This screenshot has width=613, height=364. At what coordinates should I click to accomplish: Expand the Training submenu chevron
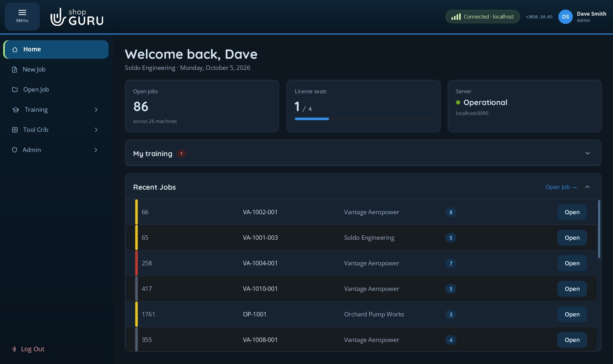[x=96, y=110]
